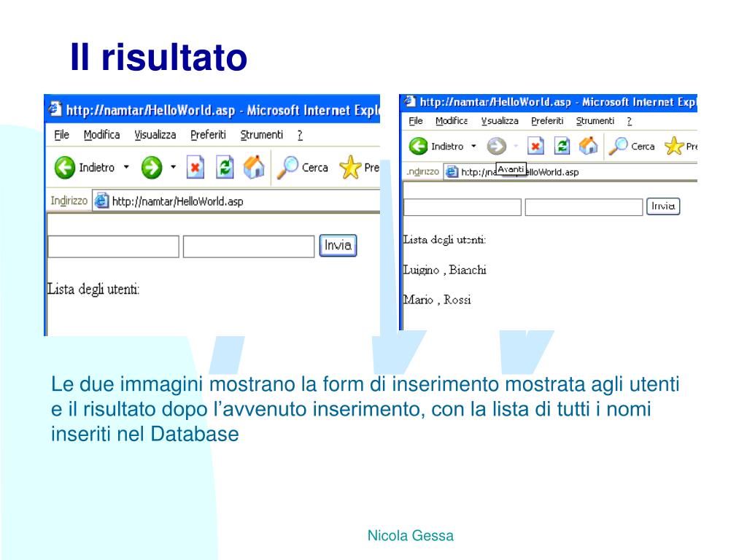
Task: Open the File menu in left browser
Action: [x=61, y=135]
